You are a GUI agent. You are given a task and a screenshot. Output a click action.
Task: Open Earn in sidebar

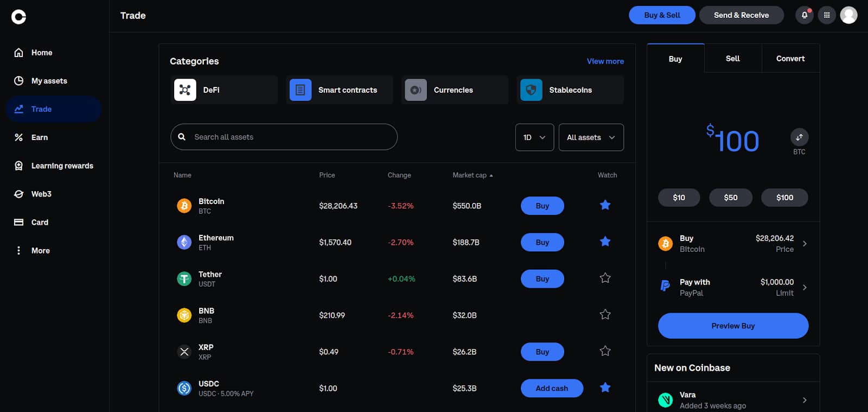tap(54, 137)
